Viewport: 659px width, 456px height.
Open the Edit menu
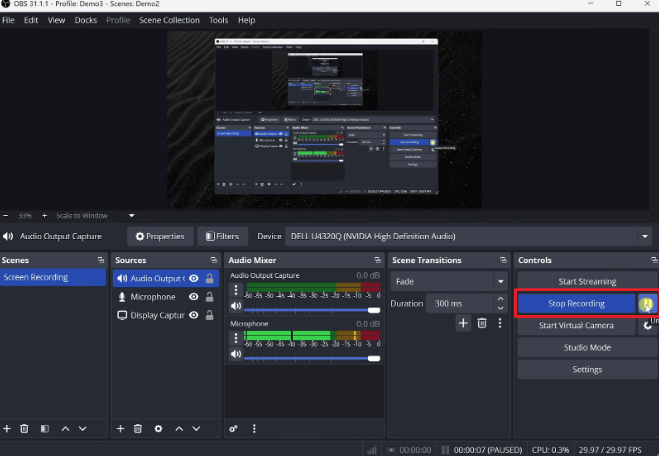pyautogui.click(x=31, y=20)
